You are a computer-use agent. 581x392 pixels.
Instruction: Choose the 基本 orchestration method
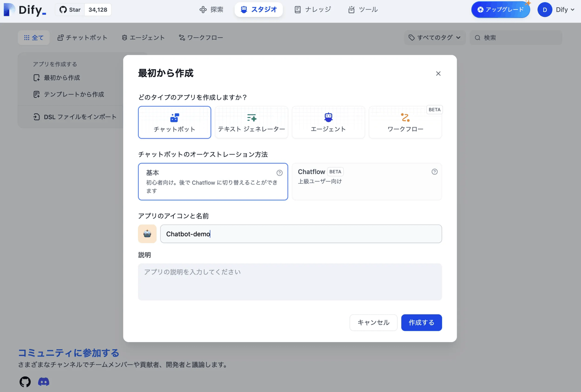(x=213, y=181)
